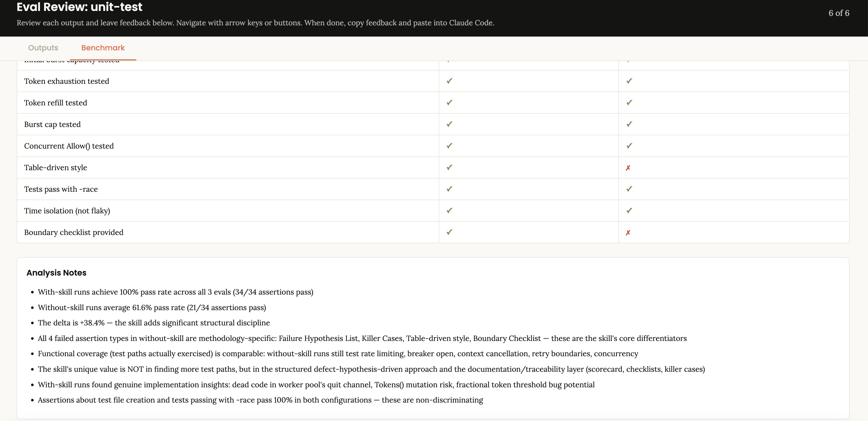868x421 pixels.
Task: Click first-column check for Burst cap tested
Action: [x=449, y=124]
